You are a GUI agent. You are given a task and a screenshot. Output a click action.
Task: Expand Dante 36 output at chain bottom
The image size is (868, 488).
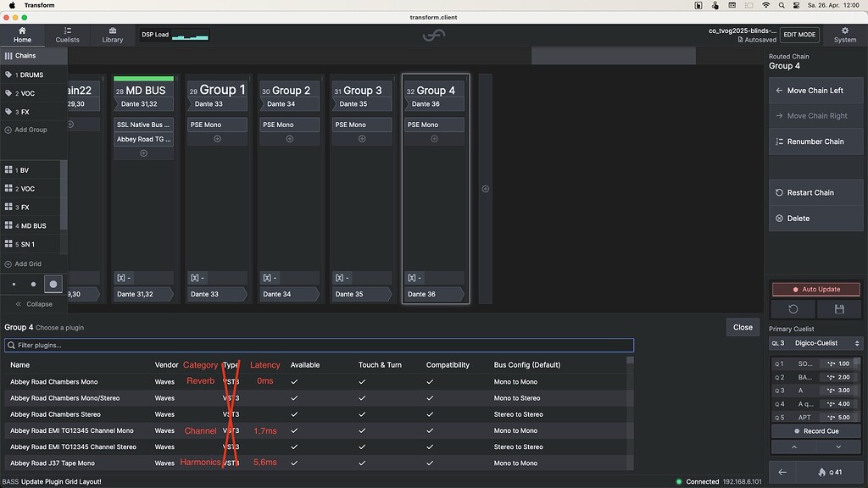(x=433, y=295)
